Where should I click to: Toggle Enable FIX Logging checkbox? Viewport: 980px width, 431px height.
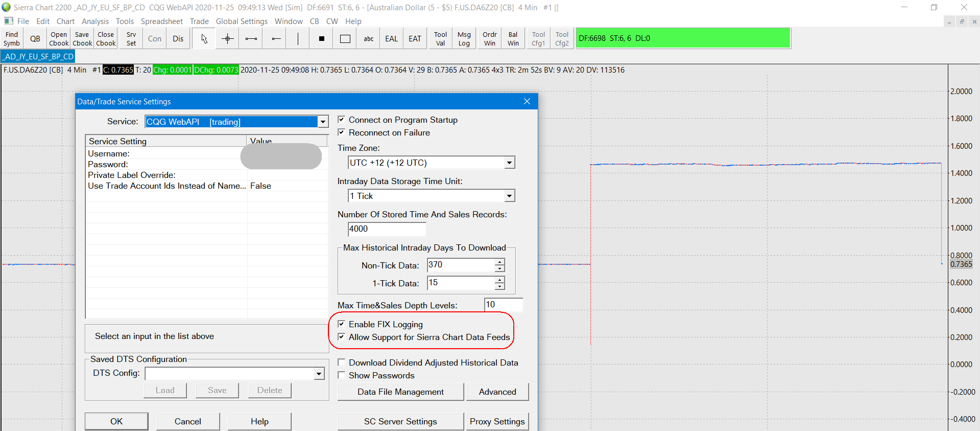tap(342, 324)
